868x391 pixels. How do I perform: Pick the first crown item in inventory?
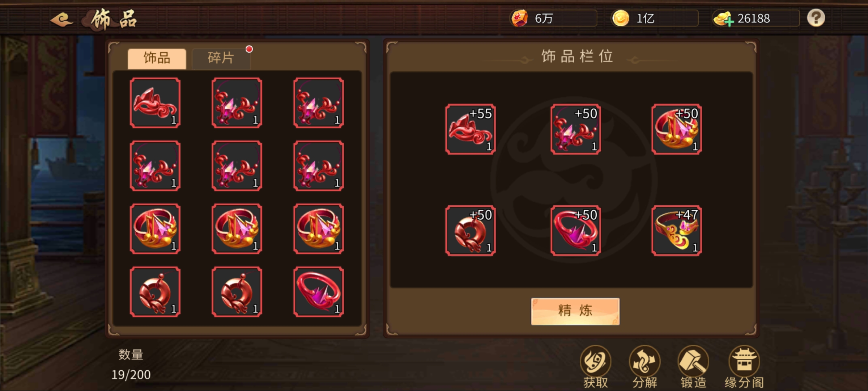point(155,229)
